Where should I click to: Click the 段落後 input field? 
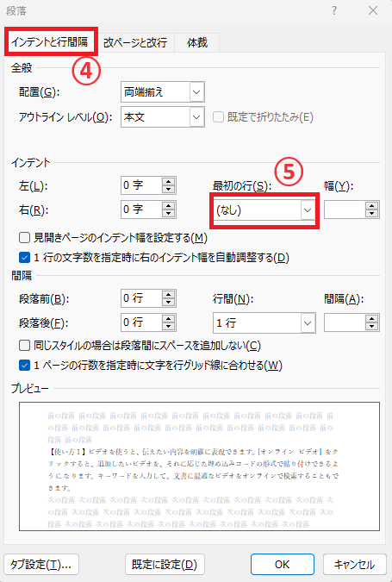click(141, 322)
